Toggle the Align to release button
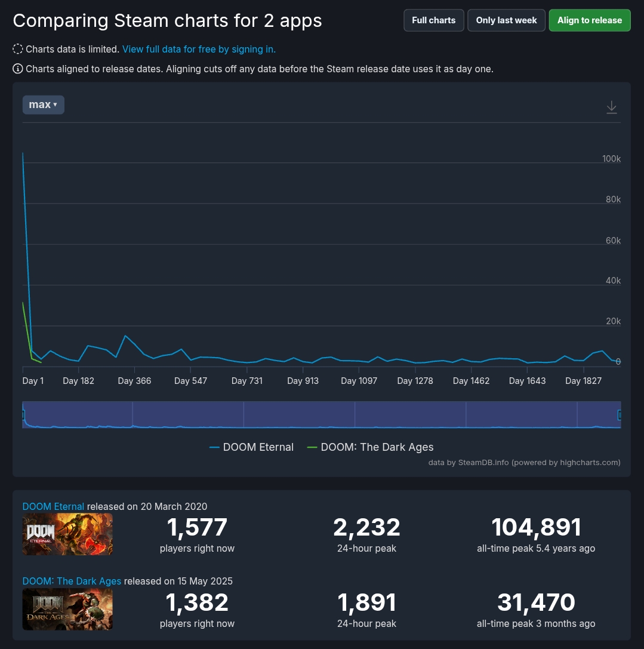The width and height of the screenshot is (644, 649). tap(589, 20)
